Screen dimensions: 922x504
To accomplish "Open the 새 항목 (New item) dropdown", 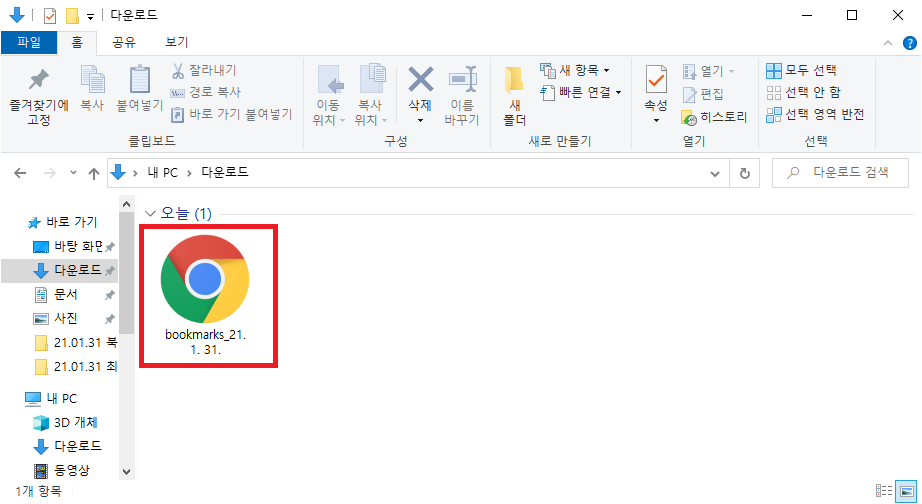I will [x=575, y=71].
